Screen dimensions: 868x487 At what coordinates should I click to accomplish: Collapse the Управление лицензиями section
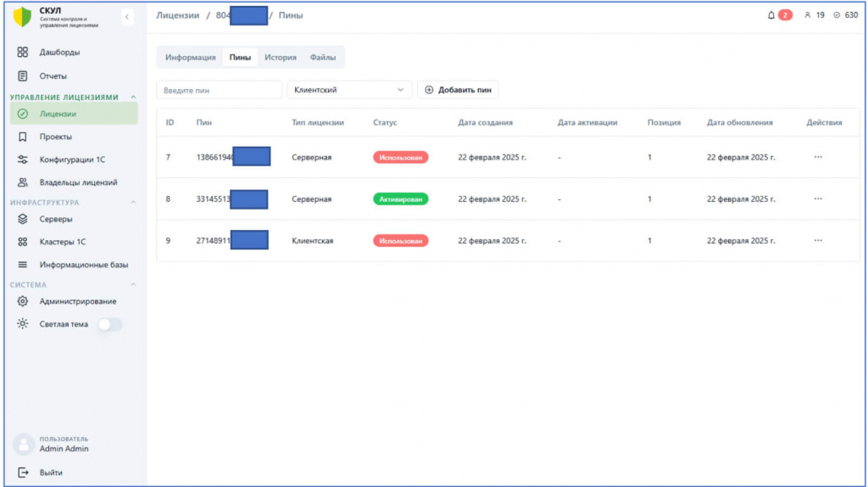point(133,98)
